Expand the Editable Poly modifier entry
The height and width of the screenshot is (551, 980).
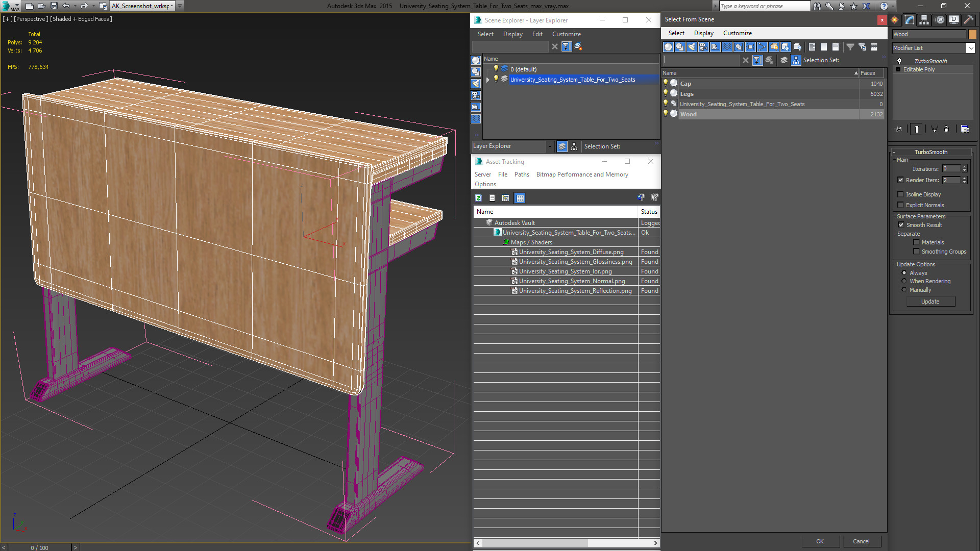coord(898,69)
